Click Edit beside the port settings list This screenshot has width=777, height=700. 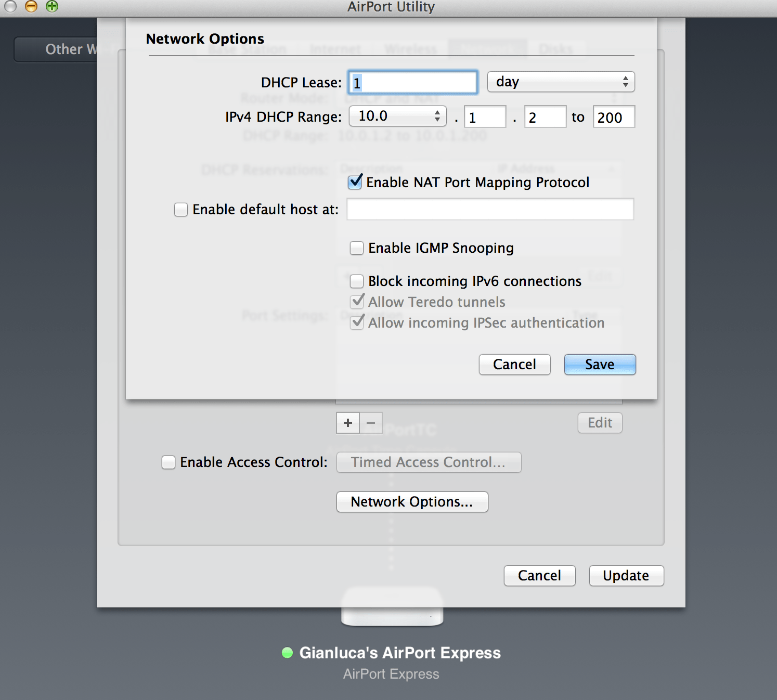(599, 423)
